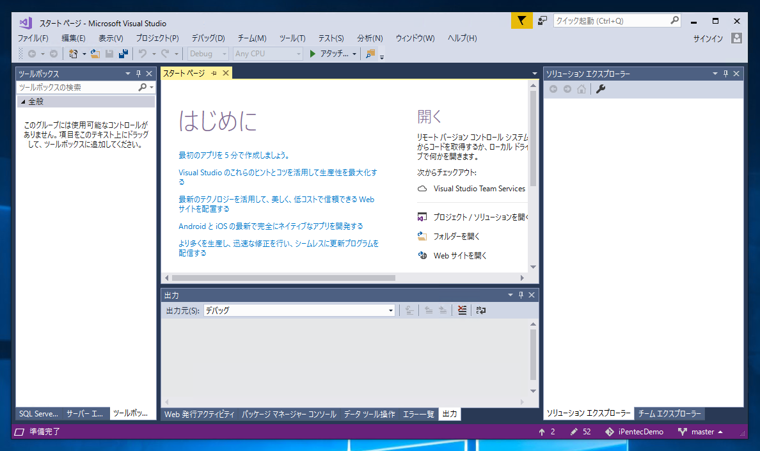Switch to the チーム エクスプローラー tab
Image resolution: width=760 pixels, height=451 pixels.
pos(669,413)
